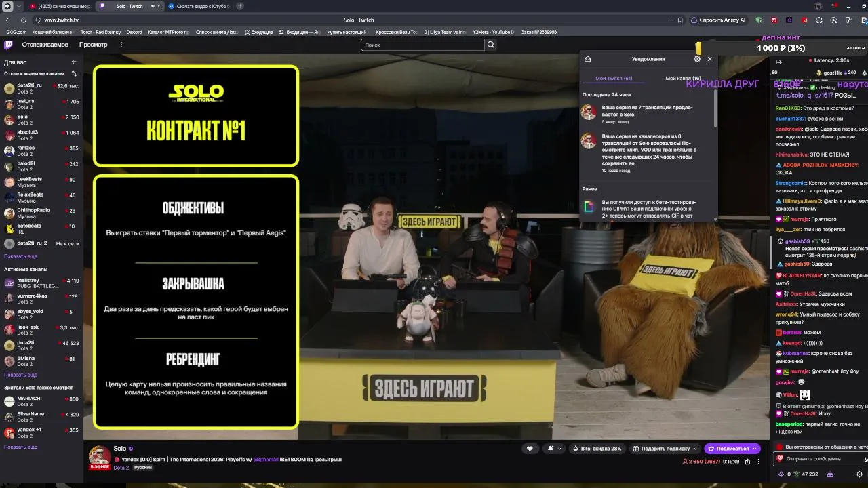This screenshot has width=868, height=488.
Task: Go back in browser history
Action: (8, 20)
